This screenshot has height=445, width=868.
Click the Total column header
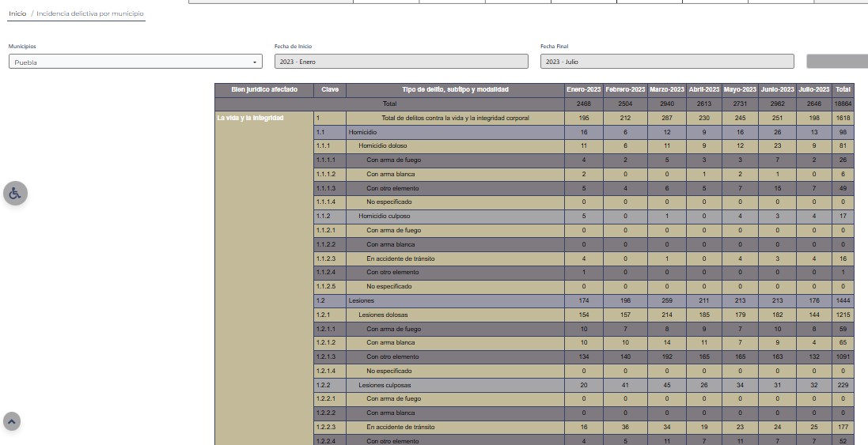(x=843, y=90)
